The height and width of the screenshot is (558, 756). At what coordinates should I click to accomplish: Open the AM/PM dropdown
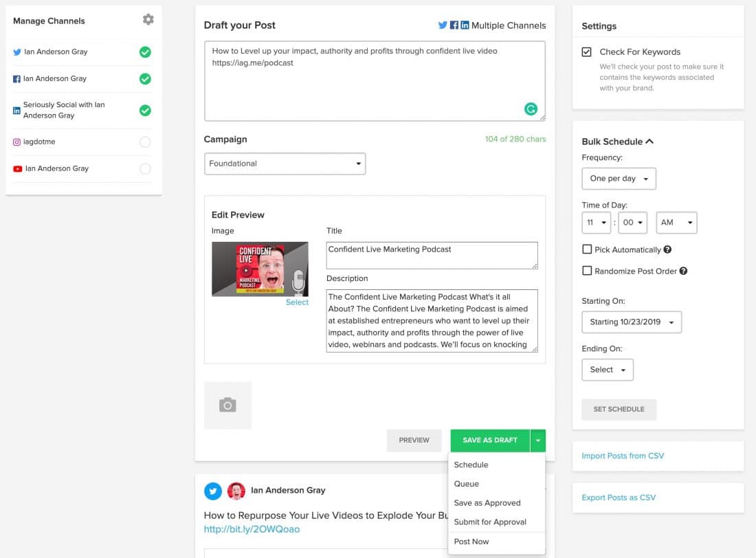[x=676, y=223]
